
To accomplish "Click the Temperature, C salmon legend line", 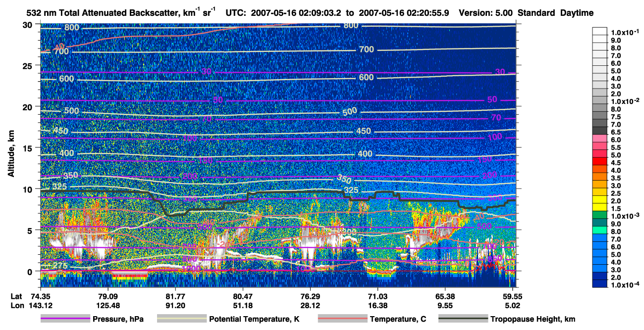I will 342,319.
